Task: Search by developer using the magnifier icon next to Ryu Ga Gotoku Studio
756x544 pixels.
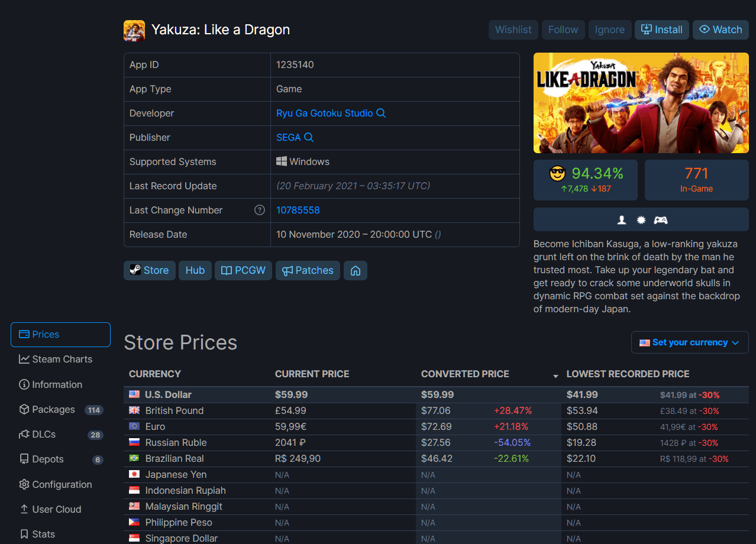Action: point(381,113)
